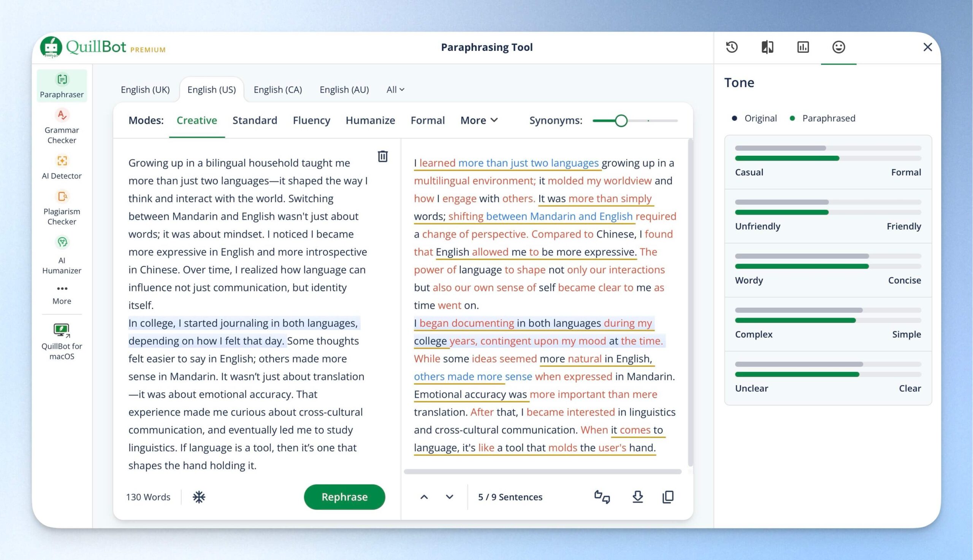Open Grammar Checker in the sidebar
973x560 pixels.
click(x=62, y=127)
